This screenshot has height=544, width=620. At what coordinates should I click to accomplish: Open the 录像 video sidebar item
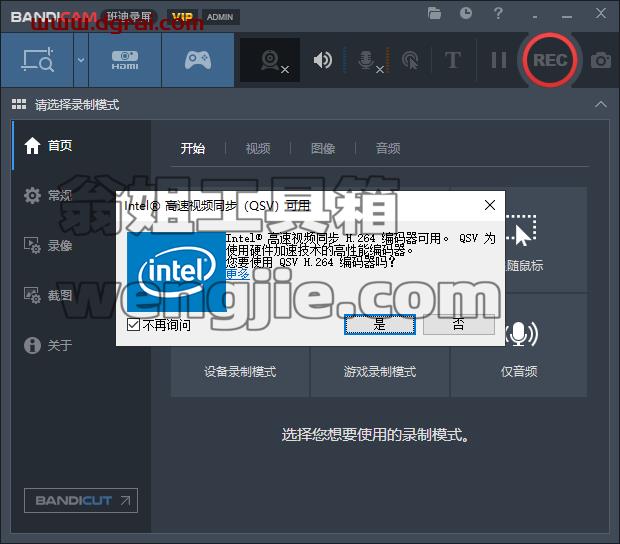[x=47, y=245]
